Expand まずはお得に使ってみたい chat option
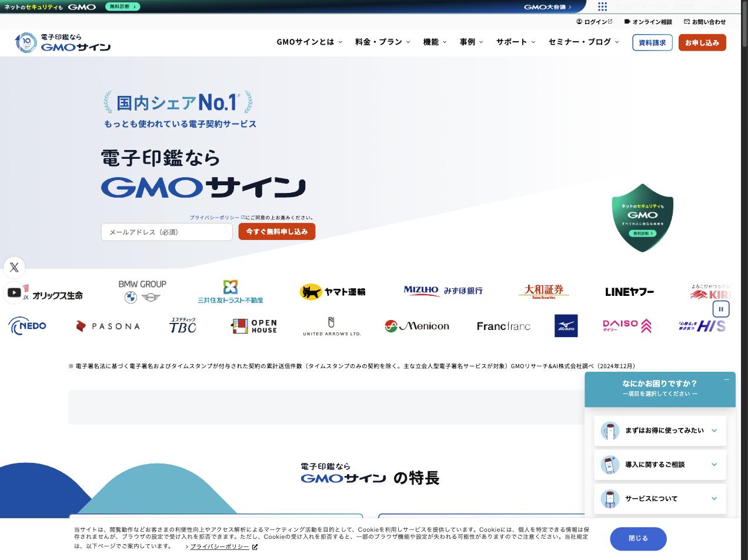The image size is (748, 560). tap(660, 431)
